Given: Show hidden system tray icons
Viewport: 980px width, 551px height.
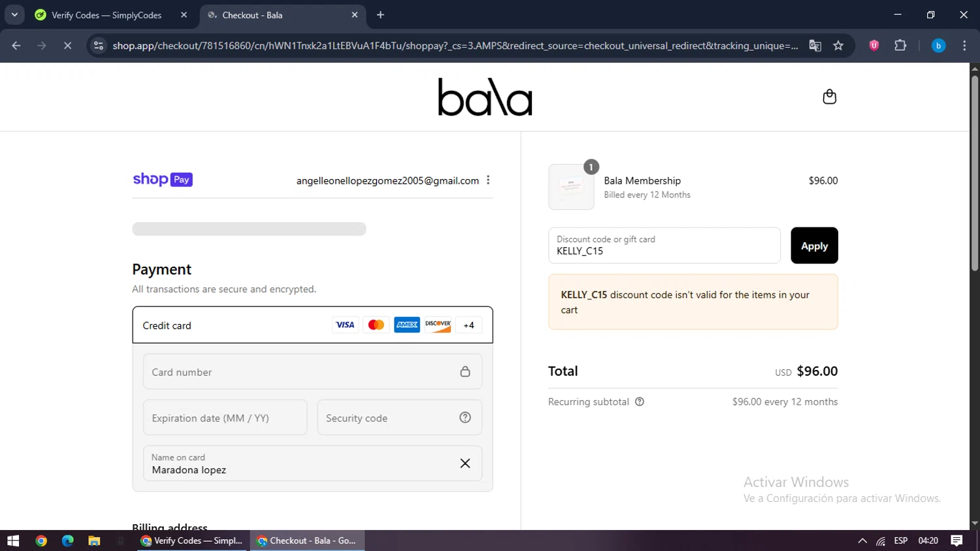Looking at the screenshot, I should [862, 541].
